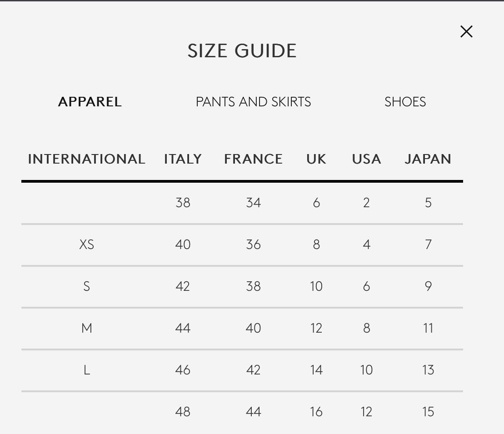The image size is (504, 434).
Task: Select the L international size cell
Action: [86, 370]
